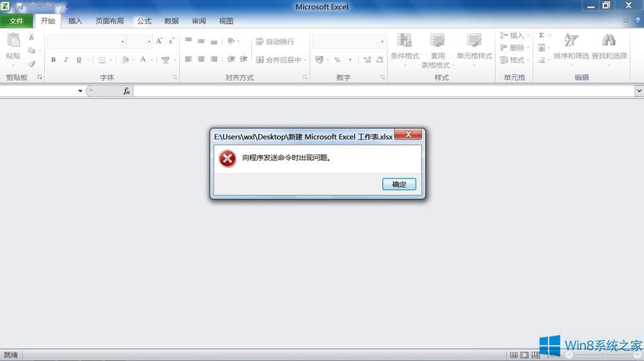Click the accounting currency format icon

tap(319, 60)
